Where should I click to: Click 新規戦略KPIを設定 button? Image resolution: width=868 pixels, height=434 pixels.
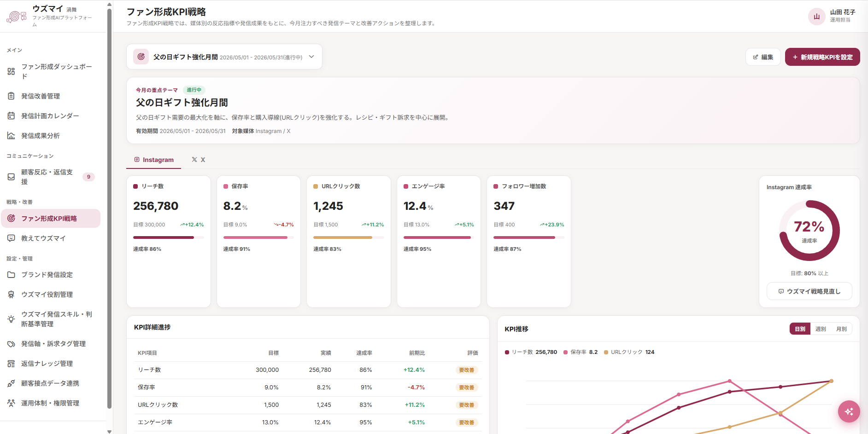(822, 57)
